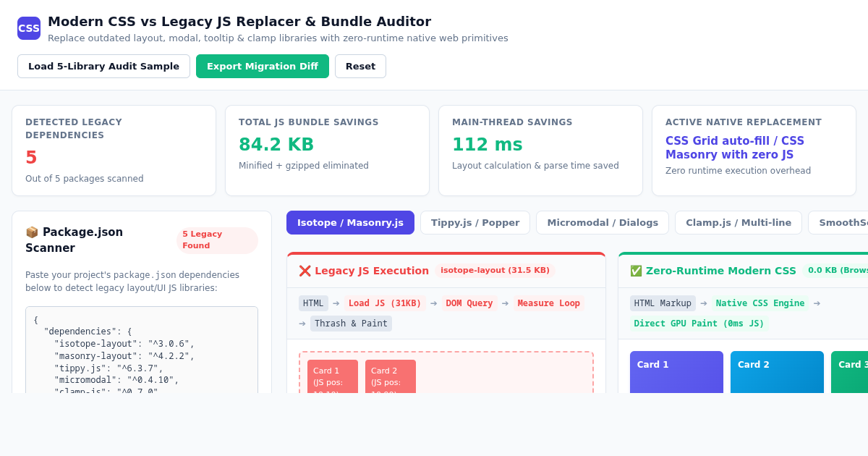Screen dimensions: 868x456
Task: Click the 84.2 KB bundle savings value
Action: click(276, 145)
